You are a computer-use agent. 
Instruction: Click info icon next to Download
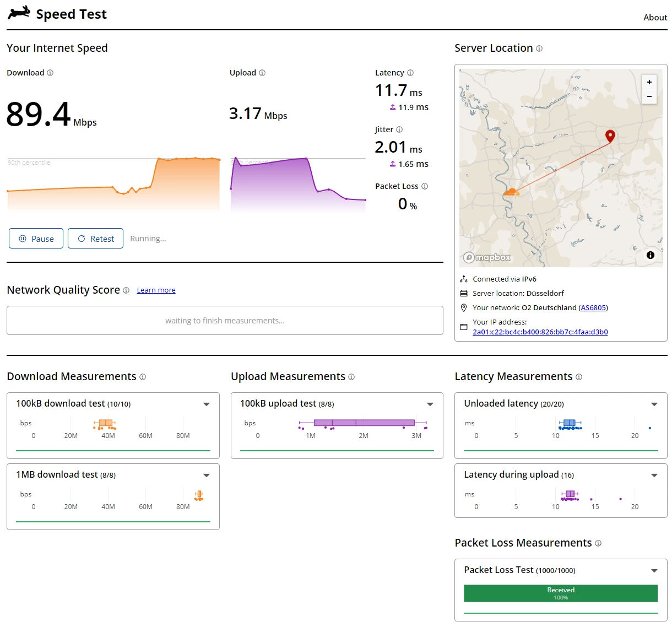click(50, 73)
